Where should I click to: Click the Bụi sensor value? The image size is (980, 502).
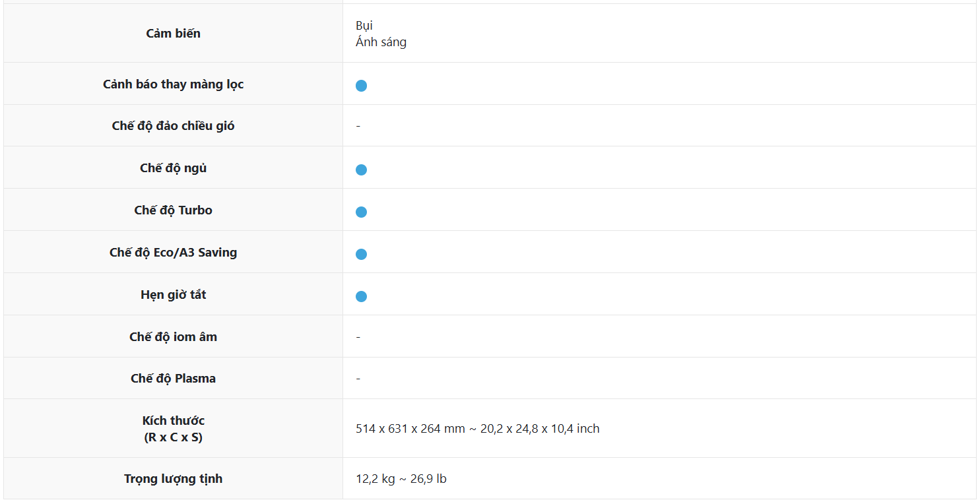364,26
